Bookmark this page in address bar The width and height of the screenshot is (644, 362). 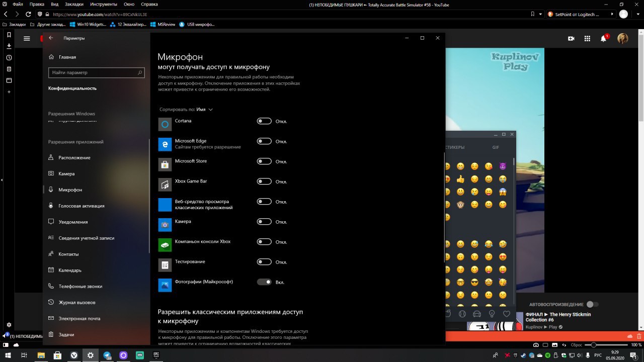coord(533,15)
